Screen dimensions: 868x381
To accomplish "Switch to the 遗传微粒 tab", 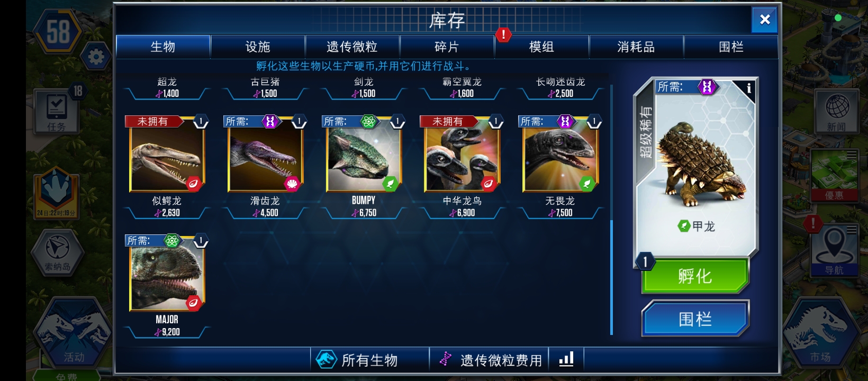I will tap(352, 47).
